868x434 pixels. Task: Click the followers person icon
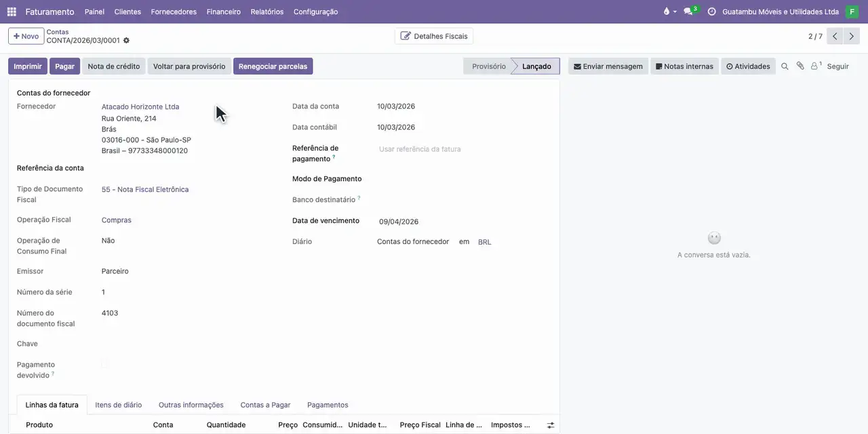tap(816, 66)
